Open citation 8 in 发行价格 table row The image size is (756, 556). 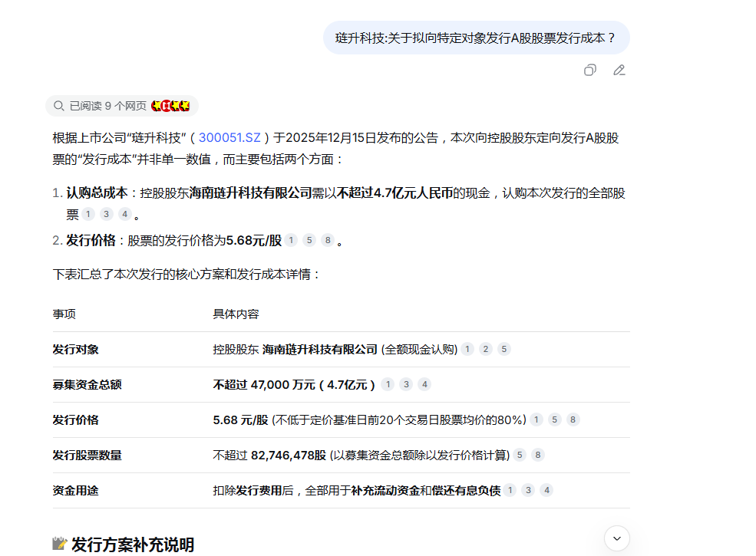(x=573, y=419)
